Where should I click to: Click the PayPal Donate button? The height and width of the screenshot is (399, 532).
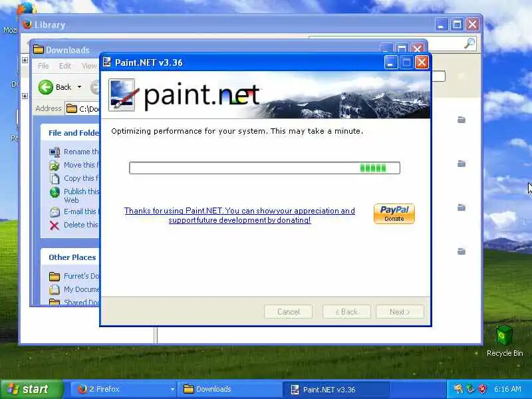pos(394,213)
